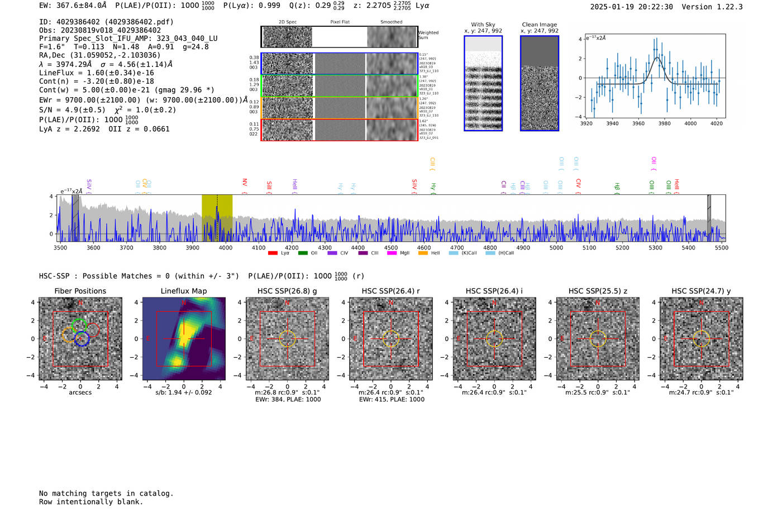Image resolution: width=782 pixels, height=532 pixels.
Task: Click the Clean Image panel
Action: 540,83
